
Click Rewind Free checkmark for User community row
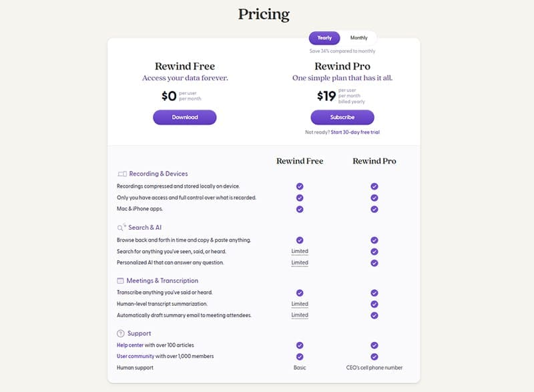tap(300, 357)
